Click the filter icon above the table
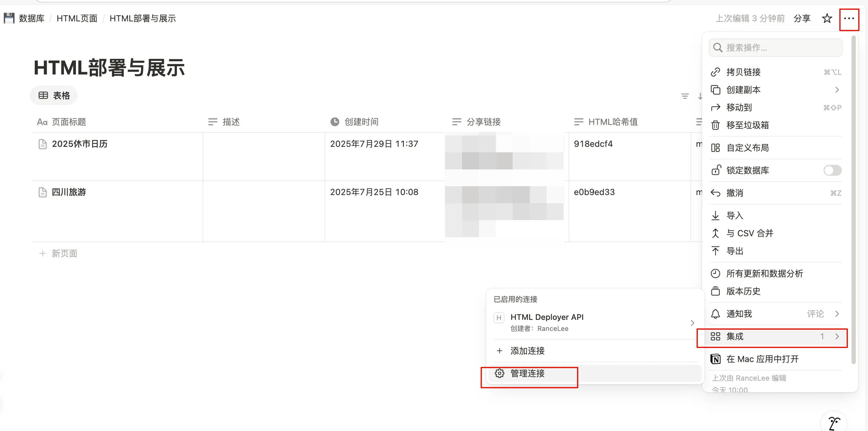This screenshot has height=431, width=868. (x=685, y=96)
